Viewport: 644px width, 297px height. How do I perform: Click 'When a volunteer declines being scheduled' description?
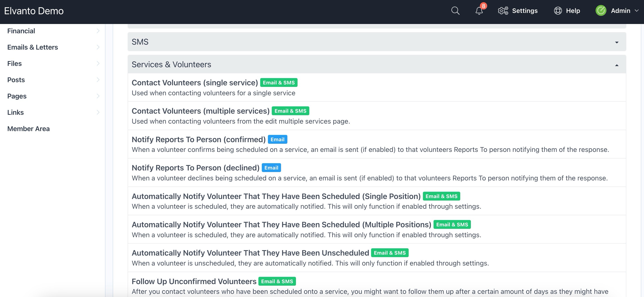coord(370,178)
